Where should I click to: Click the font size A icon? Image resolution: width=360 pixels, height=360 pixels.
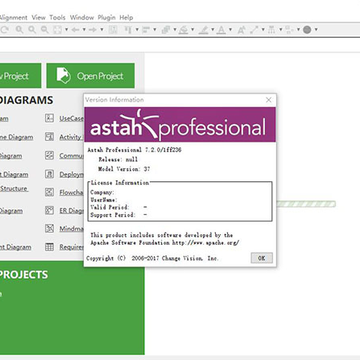[241, 30]
